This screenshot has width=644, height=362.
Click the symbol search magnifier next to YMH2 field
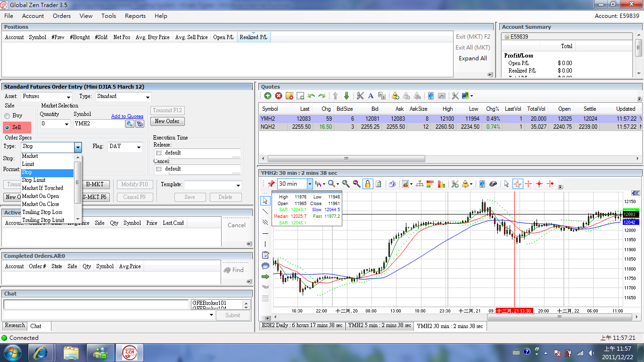point(130,123)
